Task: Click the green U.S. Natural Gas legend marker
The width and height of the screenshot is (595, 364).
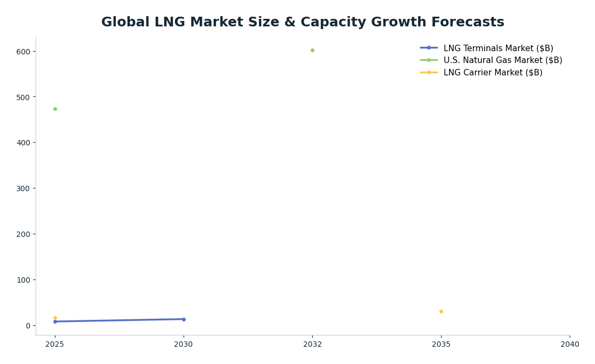Action: coord(429,60)
